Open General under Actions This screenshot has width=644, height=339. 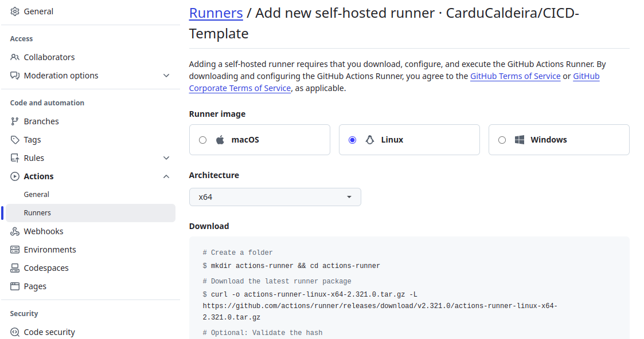[x=91, y=194]
